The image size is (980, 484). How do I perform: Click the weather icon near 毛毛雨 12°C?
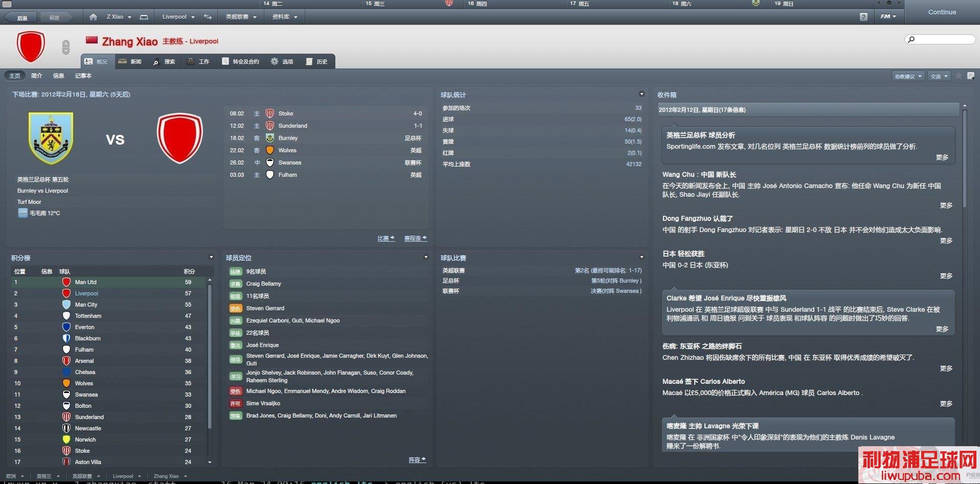click(22, 213)
